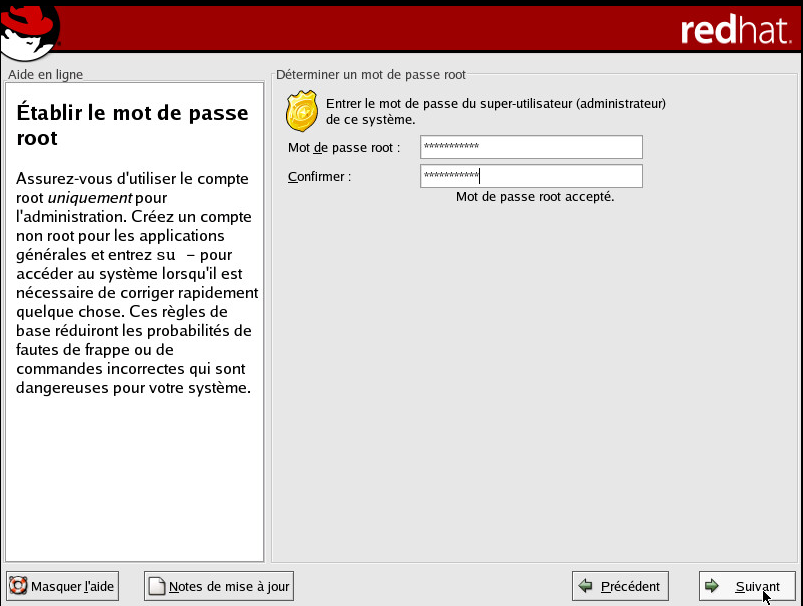Click the gold security badge icon
803x606 pixels.
[x=302, y=111]
